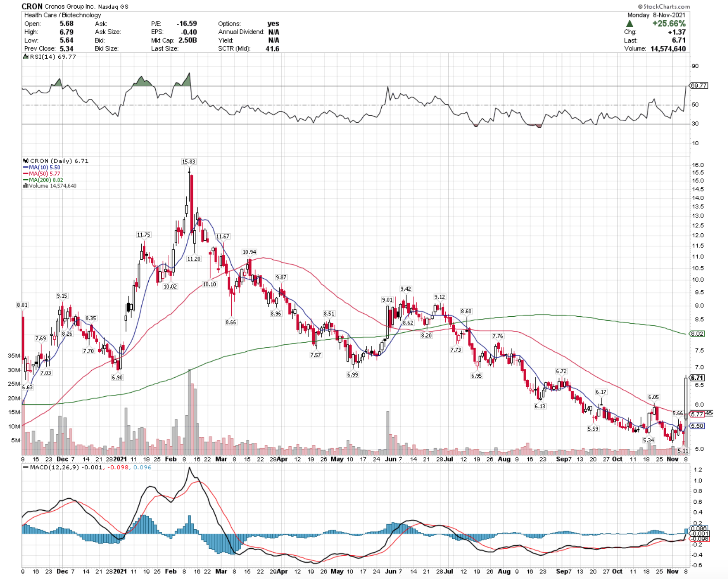Click the EPS value -0.40
The image size is (728, 579).
(188, 32)
